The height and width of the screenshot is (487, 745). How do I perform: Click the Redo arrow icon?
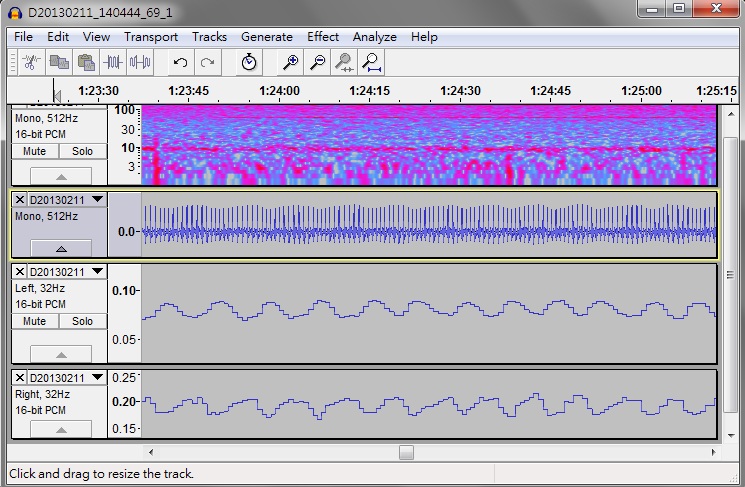click(x=208, y=62)
